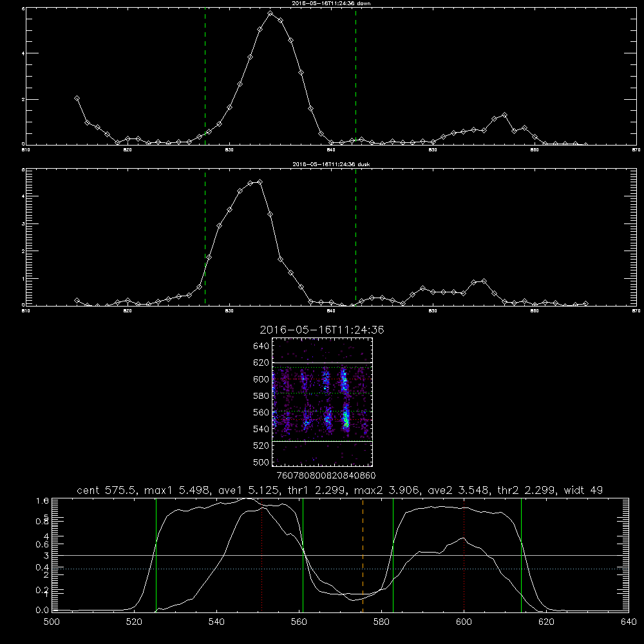Click 'max2 3.906' in the bottom plot title
This screenshot has width=644, height=644.
pos(386,490)
